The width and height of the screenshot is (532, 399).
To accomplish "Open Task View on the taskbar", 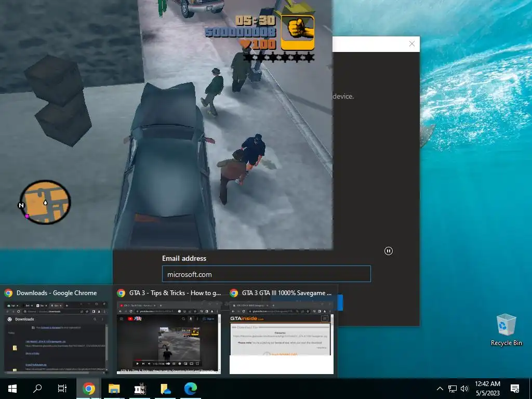I will click(62, 389).
